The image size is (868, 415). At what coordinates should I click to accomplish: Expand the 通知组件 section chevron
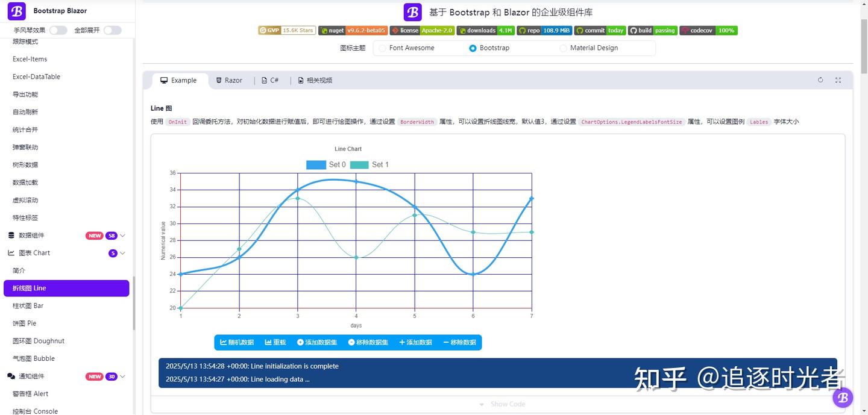click(x=123, y=376)
